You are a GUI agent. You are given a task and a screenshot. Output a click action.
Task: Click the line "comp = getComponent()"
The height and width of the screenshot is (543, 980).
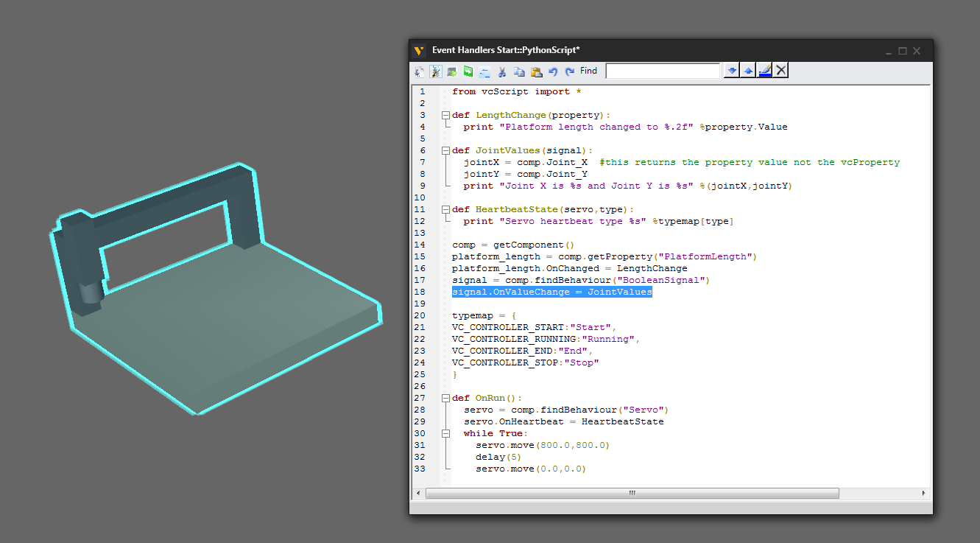coord(512,245)
